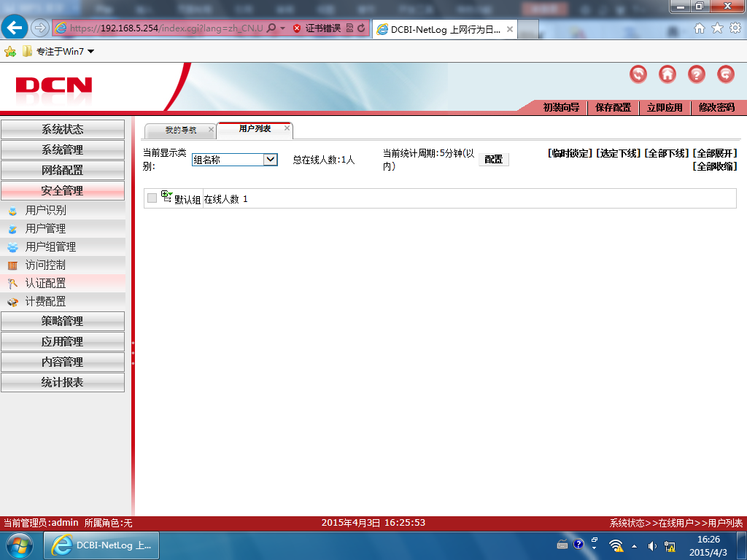Viewport: 747px width, 560px height.
Task: Click the DCBI-NetLog taskbar button
Action: tap(101, 545)
